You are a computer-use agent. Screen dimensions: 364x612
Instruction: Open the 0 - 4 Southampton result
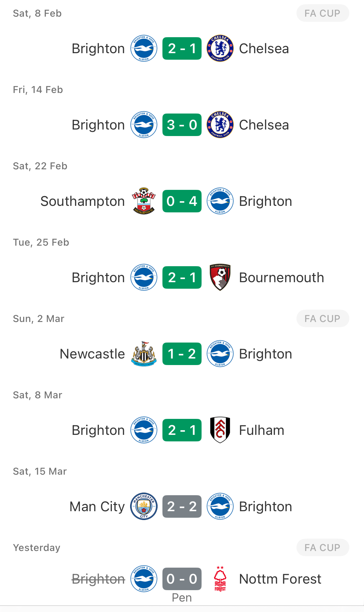pyautogui.click(x=182, y=201)
